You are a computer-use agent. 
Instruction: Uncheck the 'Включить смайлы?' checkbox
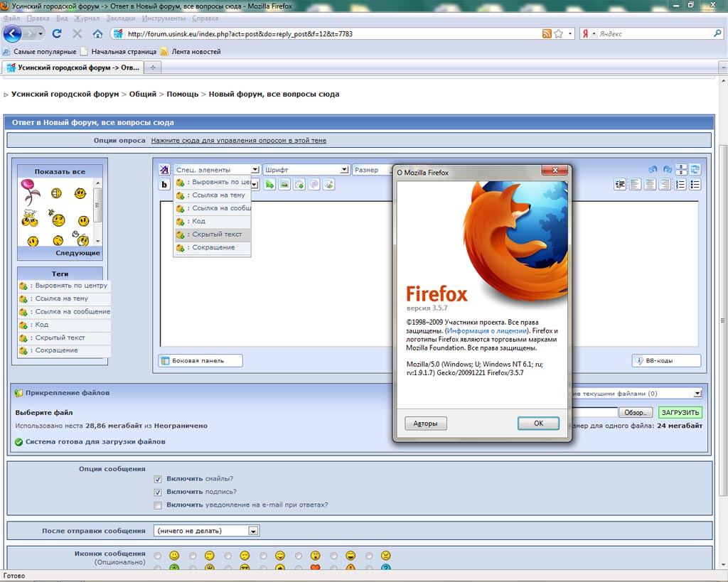point(158,479)
